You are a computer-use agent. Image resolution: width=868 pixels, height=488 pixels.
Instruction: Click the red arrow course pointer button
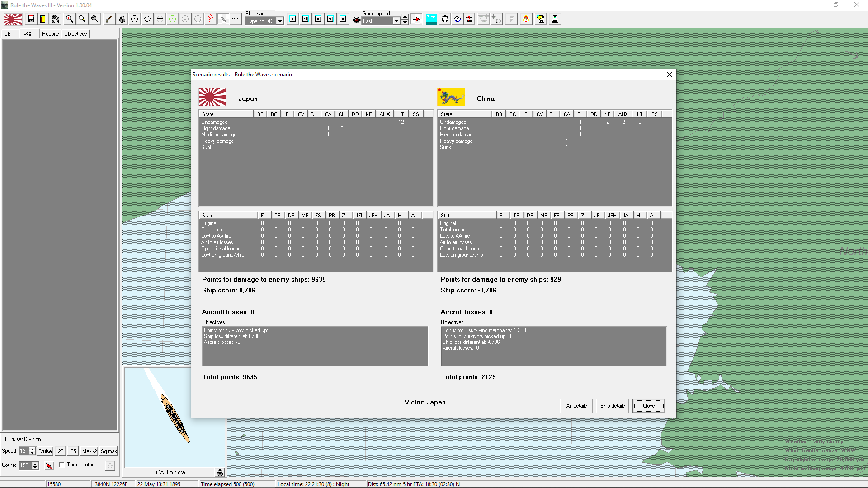pos(49,465)
